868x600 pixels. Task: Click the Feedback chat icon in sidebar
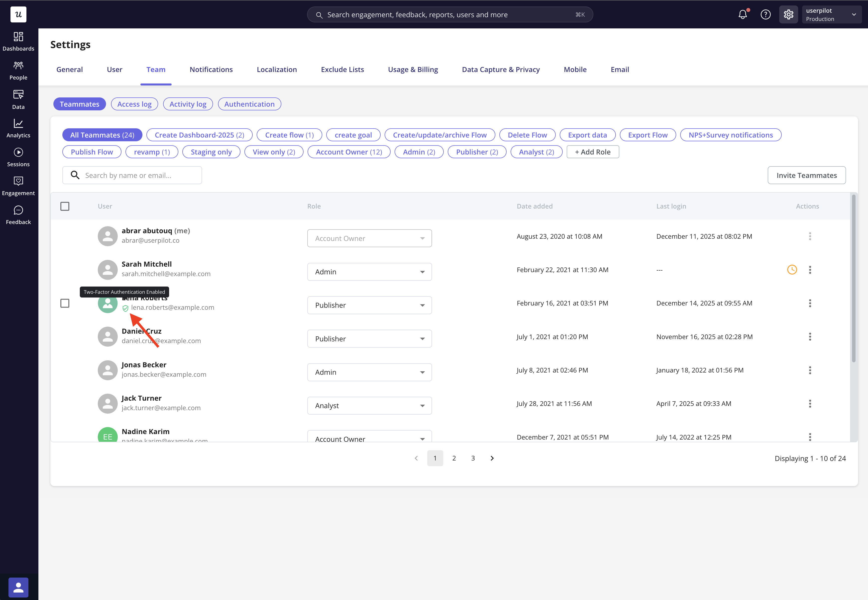click(x=18, y=210)
